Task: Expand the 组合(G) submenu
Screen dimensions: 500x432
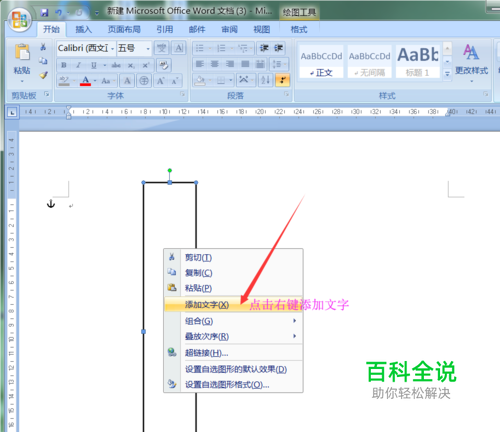Action: click(233, 321)
